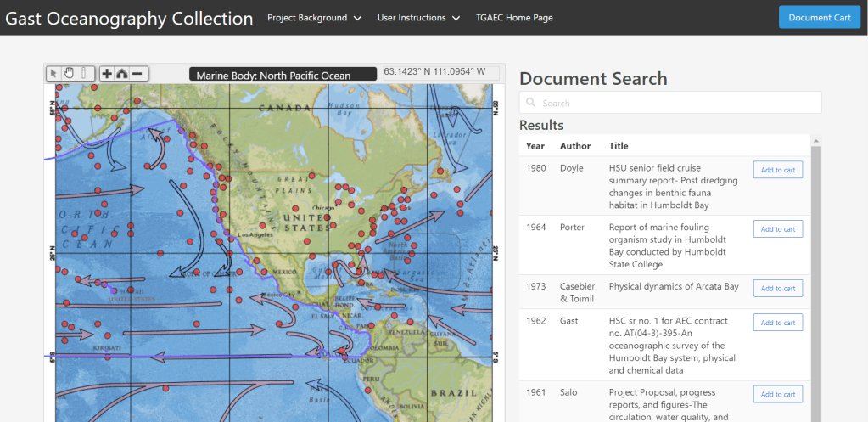Open TGAEC Home Page link
The height and width of the screenshot is (422, 868).
pyautogui.click(x=514, y=18)
